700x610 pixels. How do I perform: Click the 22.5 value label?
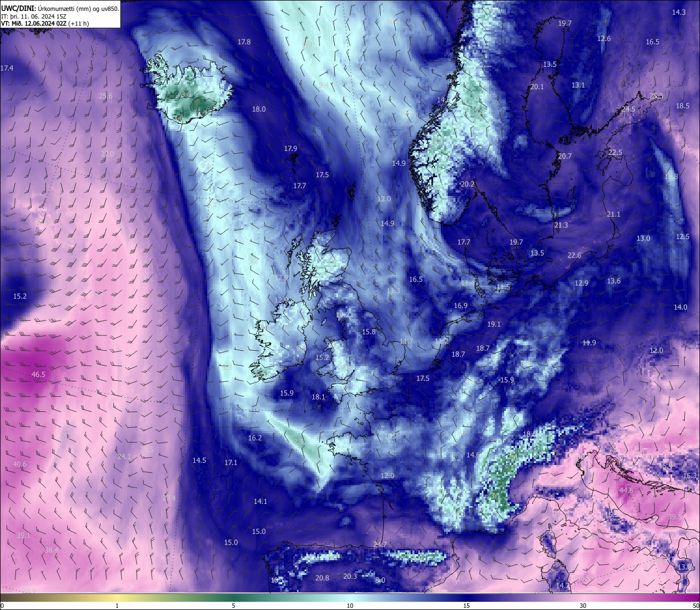point(615,153)
